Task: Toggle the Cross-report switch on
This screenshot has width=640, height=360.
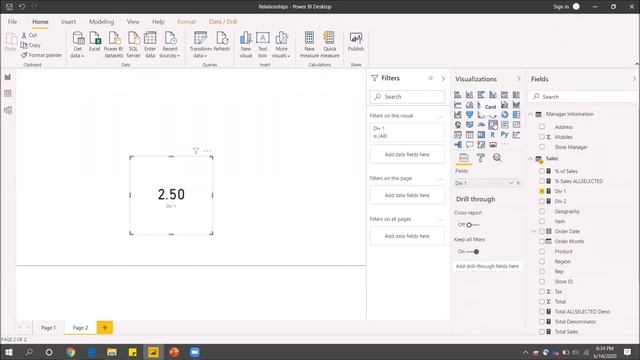Action: point(473,225)
